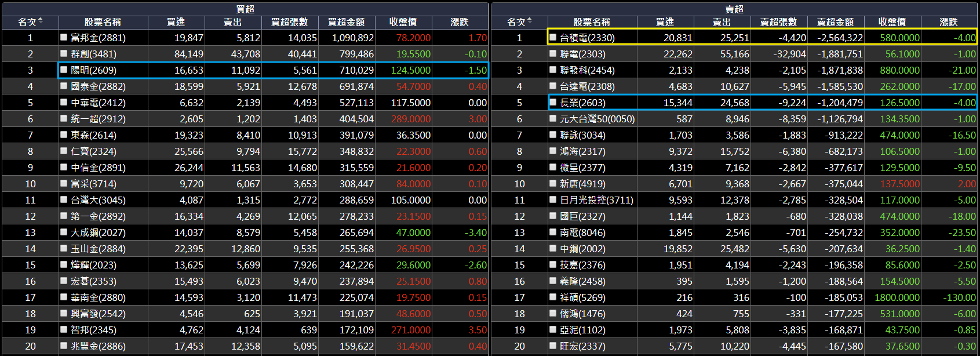Click the -130.00 change value
This screenshot has height=356, width=980.
(x=959, y=297)
